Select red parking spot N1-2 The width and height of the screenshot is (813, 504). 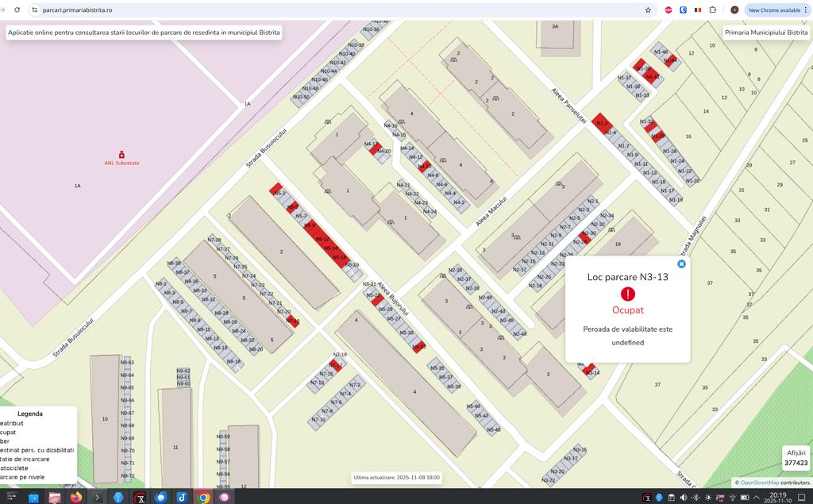tap(601, 121)
